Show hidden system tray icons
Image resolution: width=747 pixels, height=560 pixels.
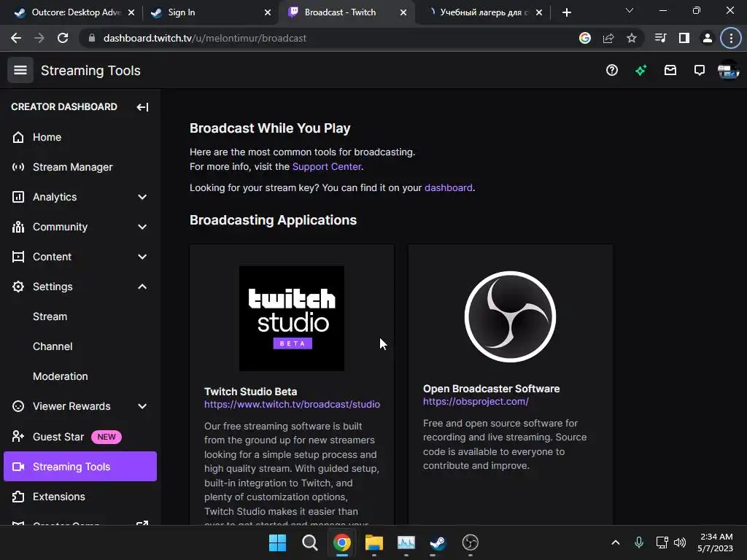click(x=616, y=542)
